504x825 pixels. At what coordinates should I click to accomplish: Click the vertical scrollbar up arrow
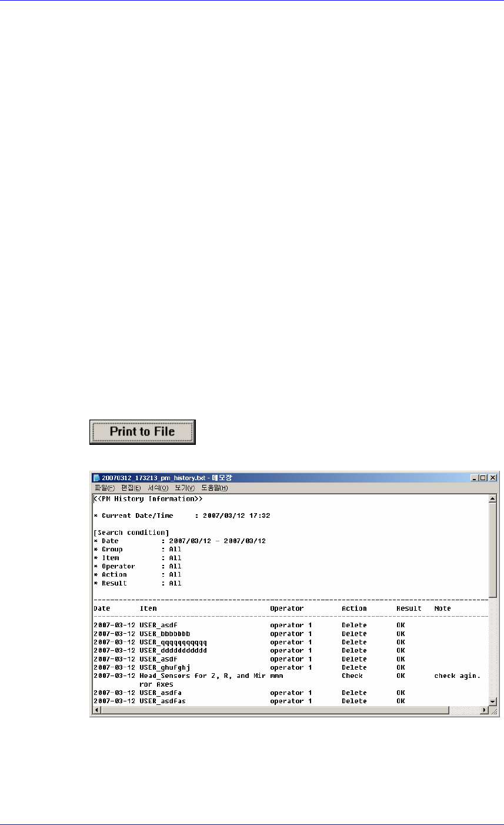click(x=493, y=499)
